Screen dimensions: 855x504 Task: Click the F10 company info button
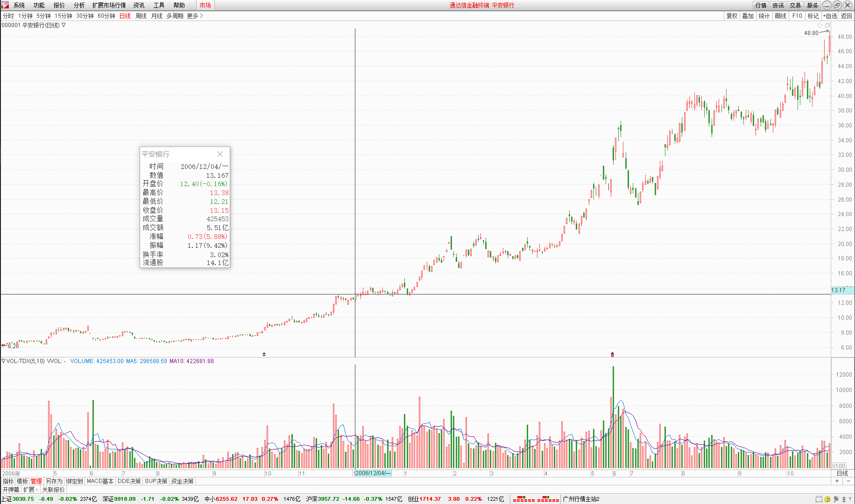click(797, 16)
